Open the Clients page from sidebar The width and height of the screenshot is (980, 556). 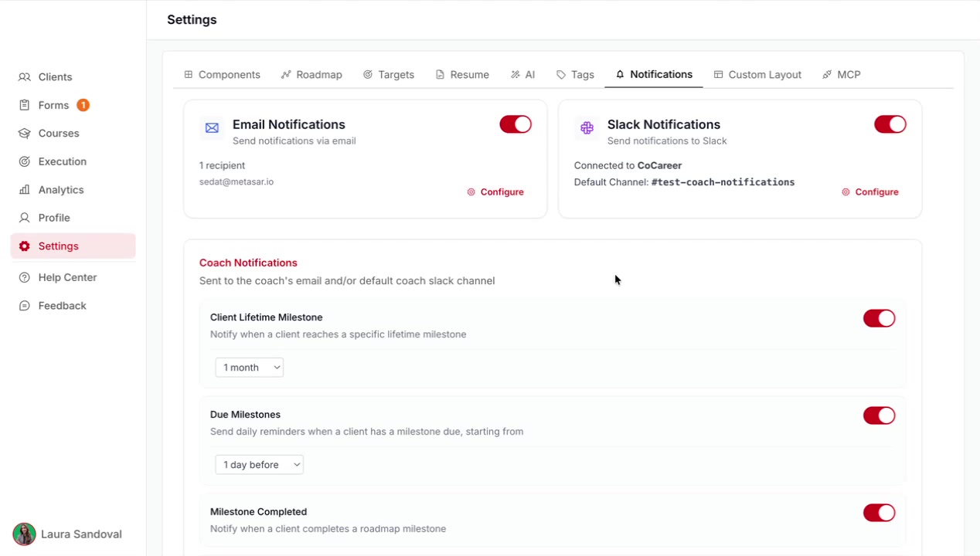click(73, 77)
